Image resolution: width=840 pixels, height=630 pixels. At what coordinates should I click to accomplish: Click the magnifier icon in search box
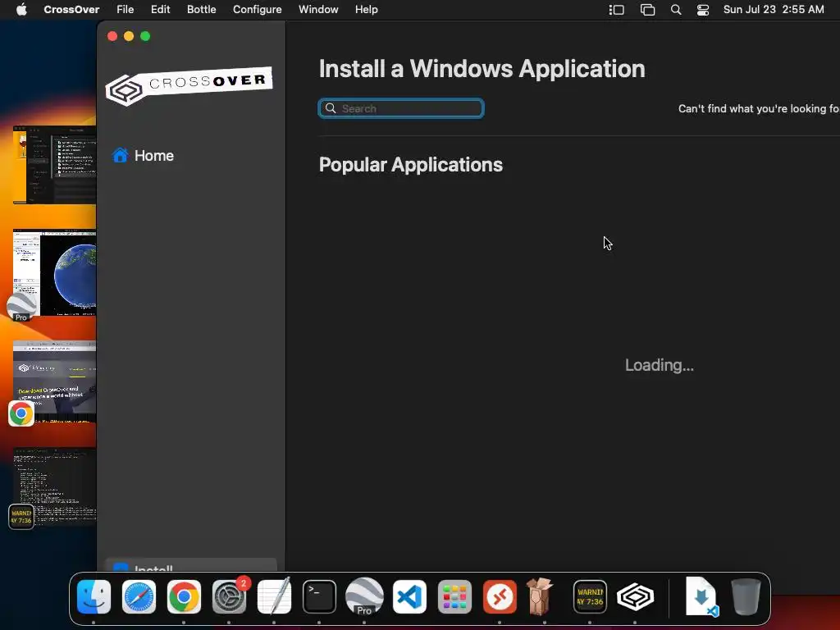[331, 108]
